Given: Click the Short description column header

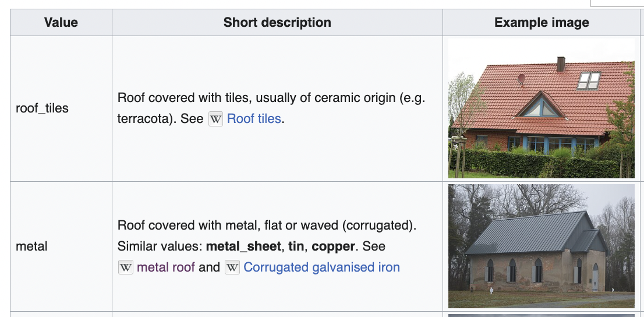Looking at the screenshot, I should click(277, 22).
